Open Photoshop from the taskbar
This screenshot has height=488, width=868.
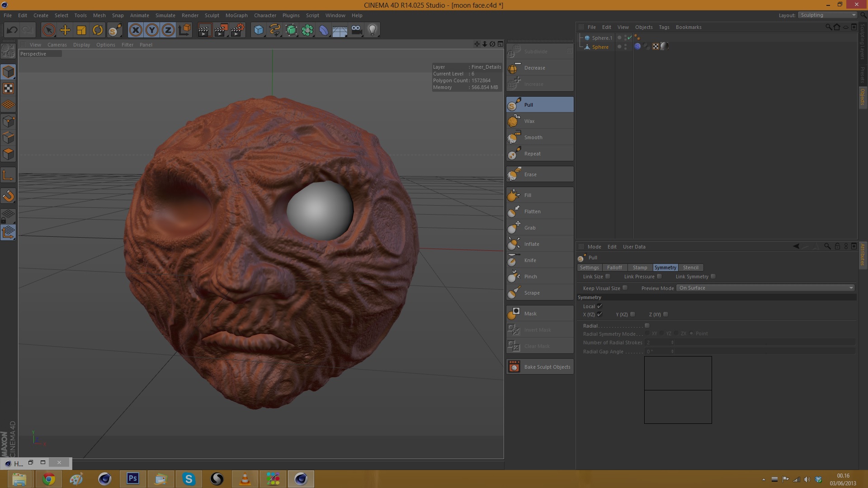click(132, 479)
